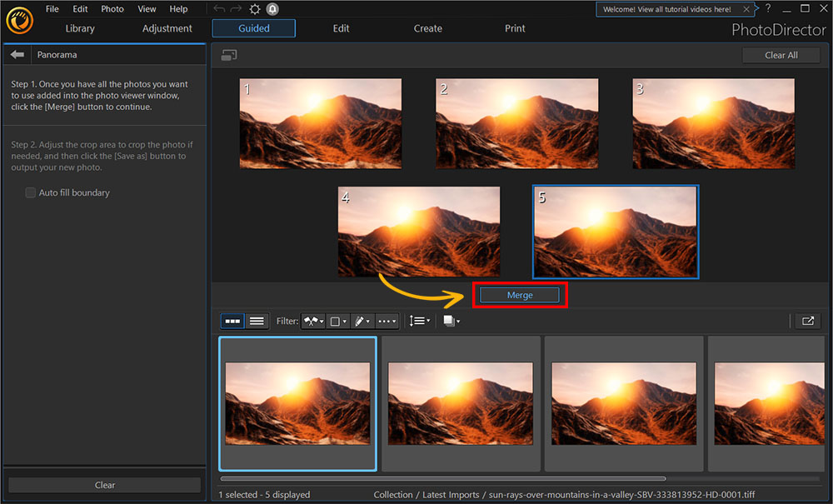Click the PhotoDirector logo icon

[x=19, y=21]
